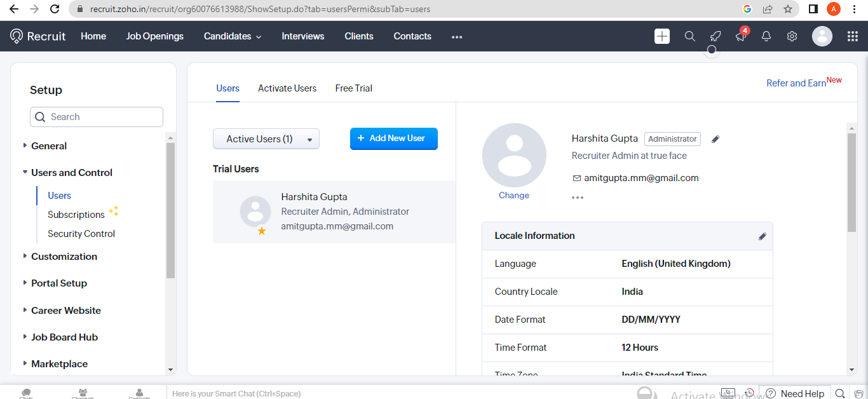Go to Home in navigation
The height and width of the screenshot is (399, 868).
point(93,36)
